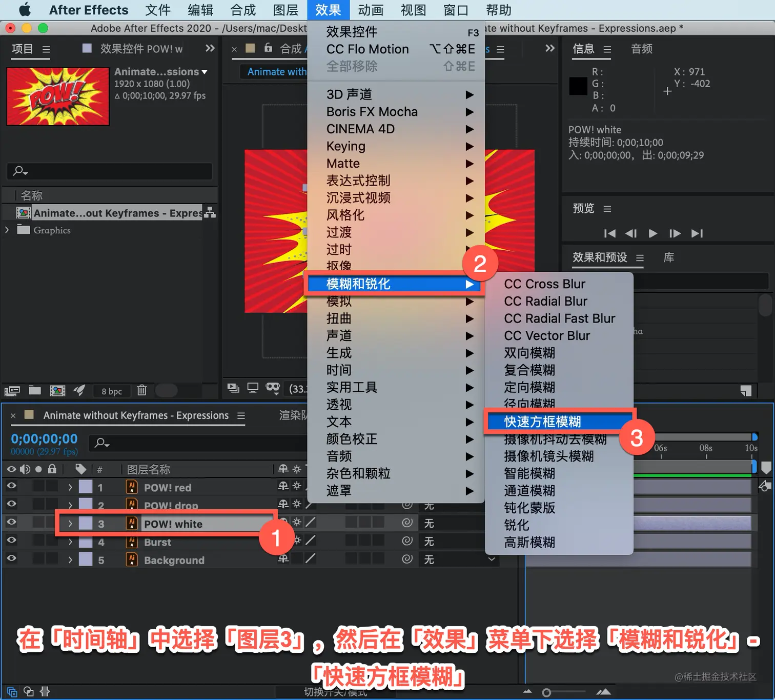Screen dimensions: 775x700
Task: Click the zoom in mountain icon under timeline
Action: (604, 692)
